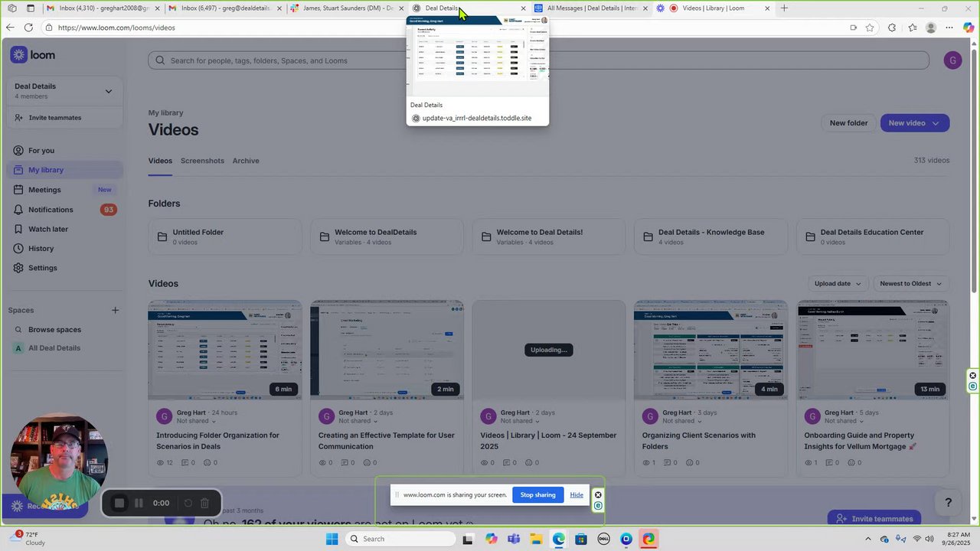Click the browser address bar URL
This screenshot has width=980, height=551.
(x=116, y=28)
